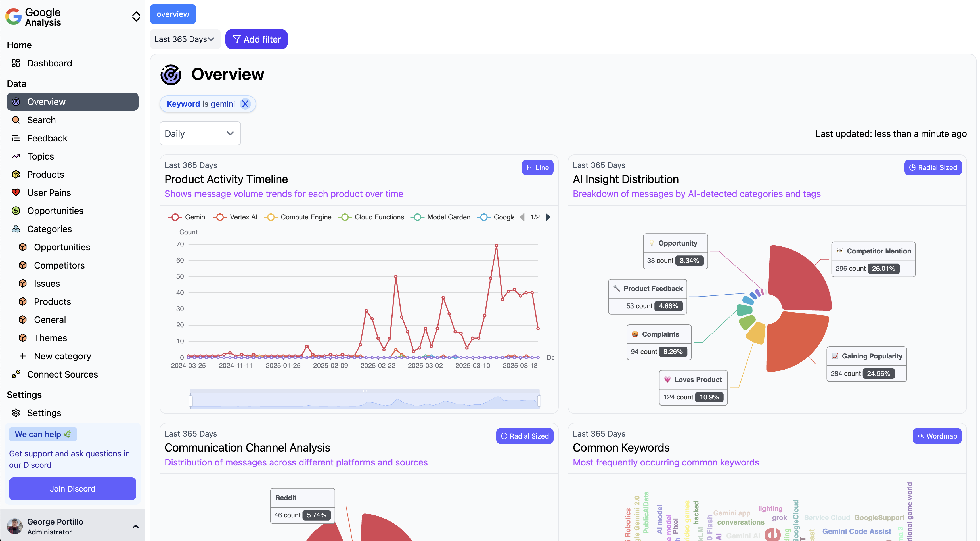
Task: Remove the Keyword is gemini filter
Action: (x=245, y=104)
